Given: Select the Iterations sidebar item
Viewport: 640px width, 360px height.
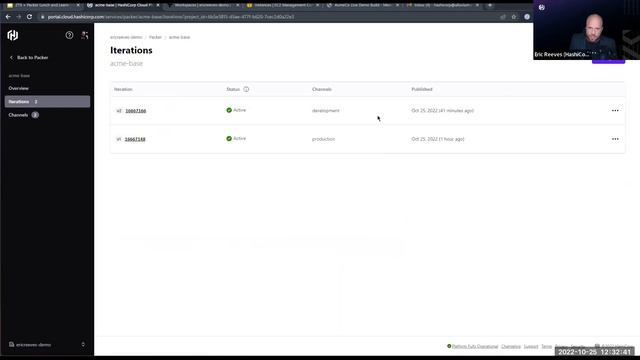Looking at the screenshot, I should (47, 102).
